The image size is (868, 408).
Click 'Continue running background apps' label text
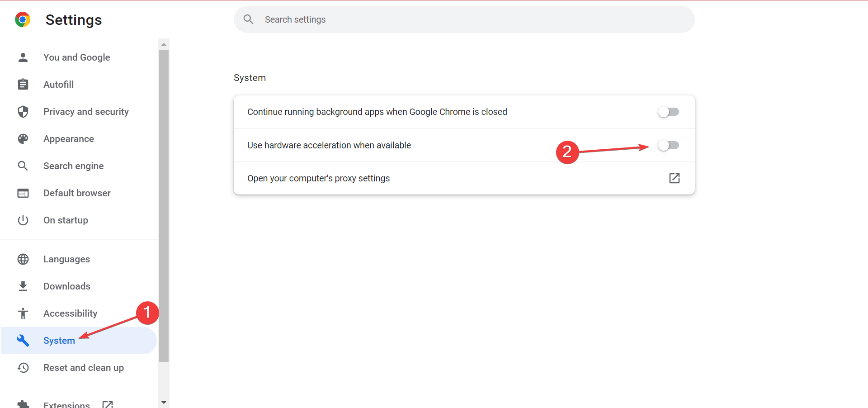(x=377, y=112)
